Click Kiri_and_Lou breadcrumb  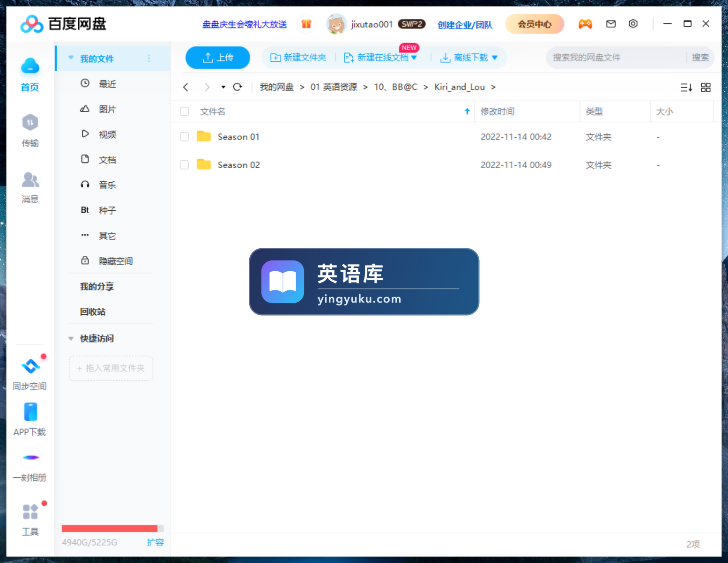(460, 87)
